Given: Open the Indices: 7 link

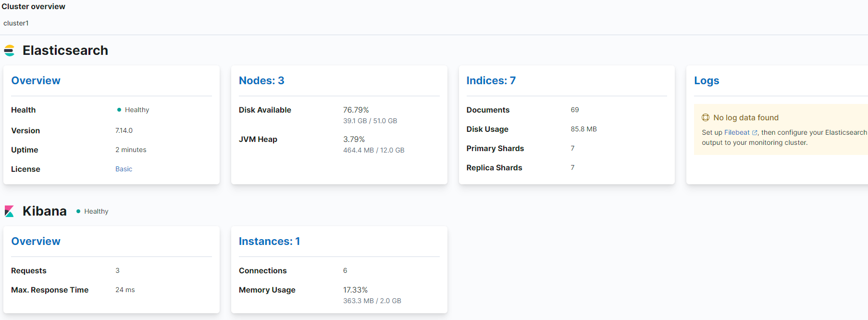Looking at the screenshot, I should (491, 80).
